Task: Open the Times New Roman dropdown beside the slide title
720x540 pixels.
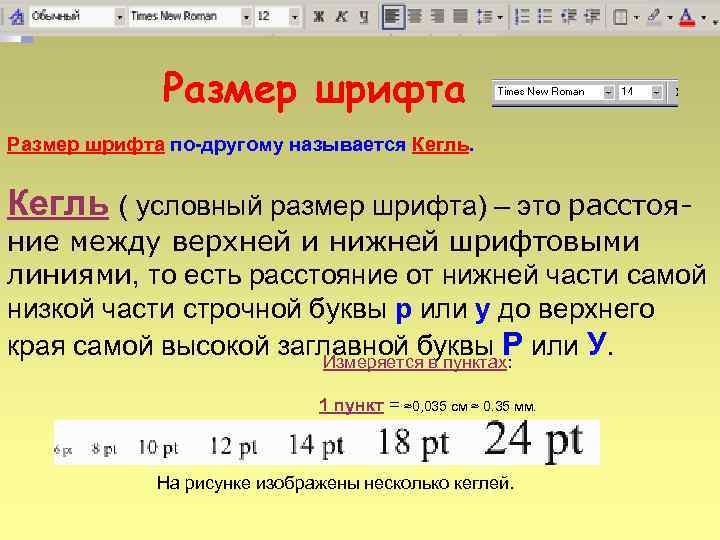Action: pyautogui.click(x=608, y=92)
